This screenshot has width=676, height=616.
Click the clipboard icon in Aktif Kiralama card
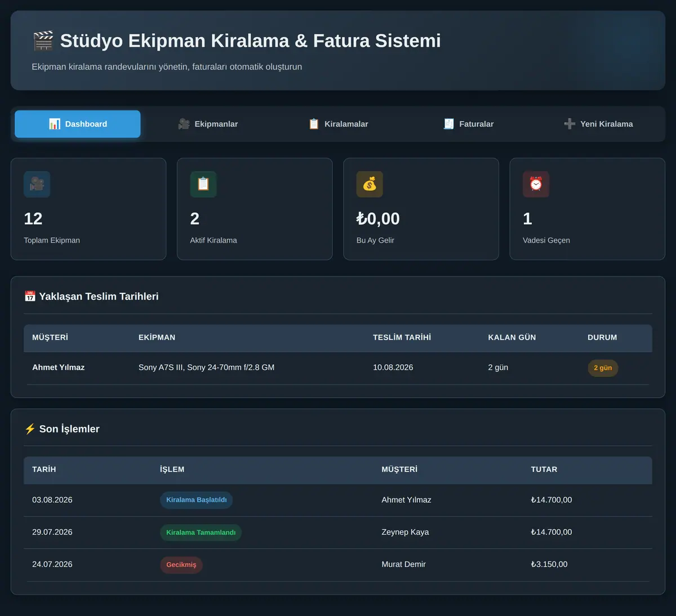(x=203, y=184)
